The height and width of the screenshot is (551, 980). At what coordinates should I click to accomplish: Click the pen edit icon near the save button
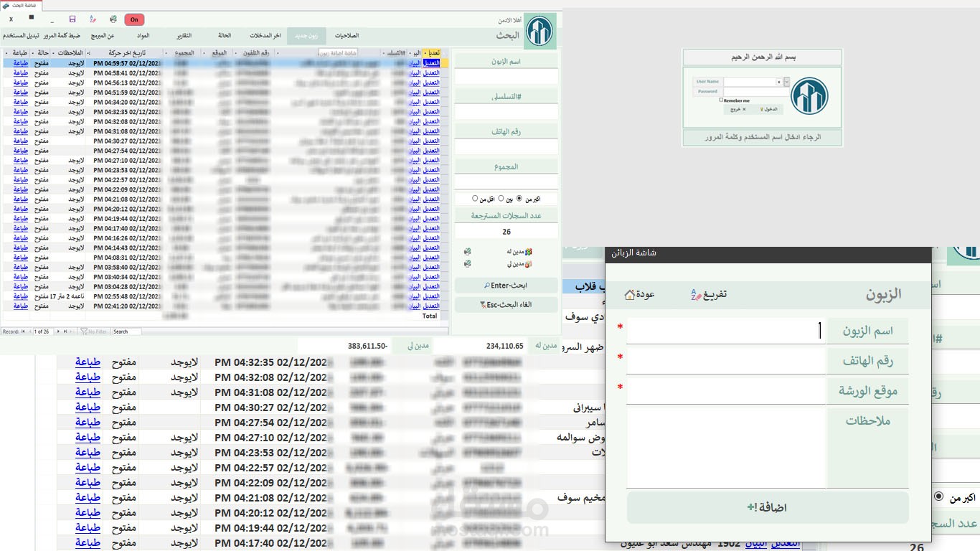click(93, 19)
